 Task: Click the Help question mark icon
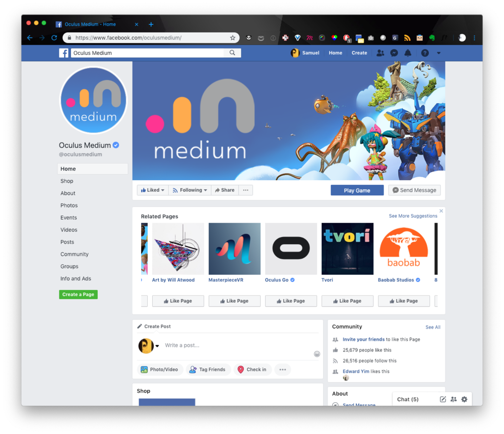pyautogui.click(x=424, y=52)
